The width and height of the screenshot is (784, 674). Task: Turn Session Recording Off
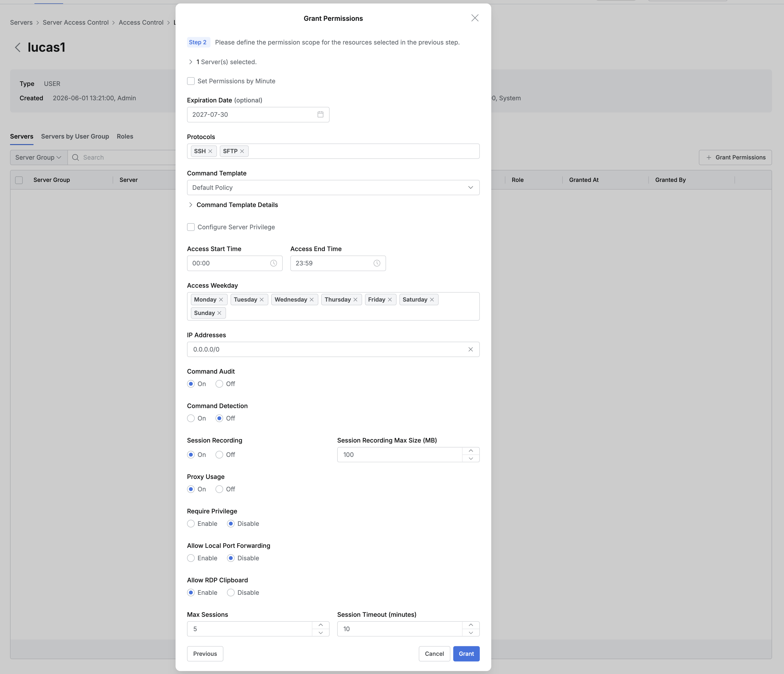pos(220,455)
